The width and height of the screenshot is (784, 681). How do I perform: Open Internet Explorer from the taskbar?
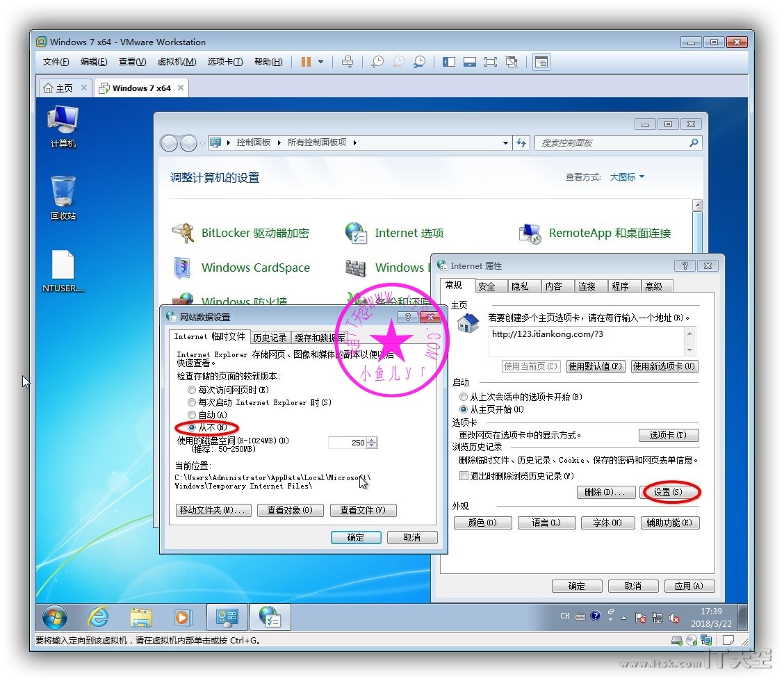point(98,616)
